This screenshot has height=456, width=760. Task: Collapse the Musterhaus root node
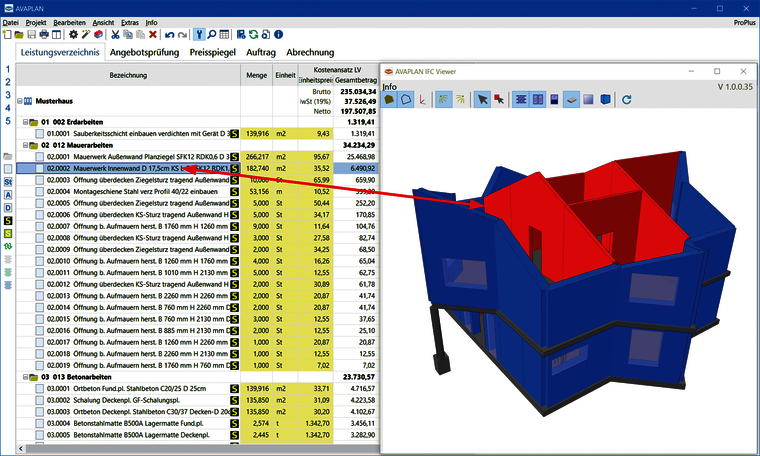[20, 101]
